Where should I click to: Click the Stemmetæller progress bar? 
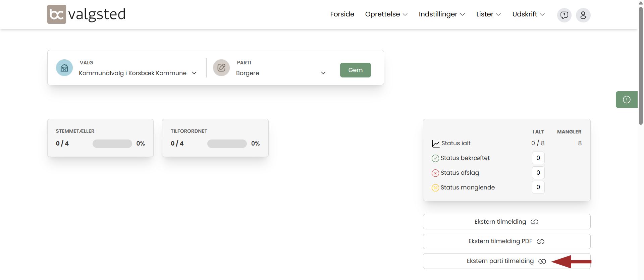coord(112,144)
